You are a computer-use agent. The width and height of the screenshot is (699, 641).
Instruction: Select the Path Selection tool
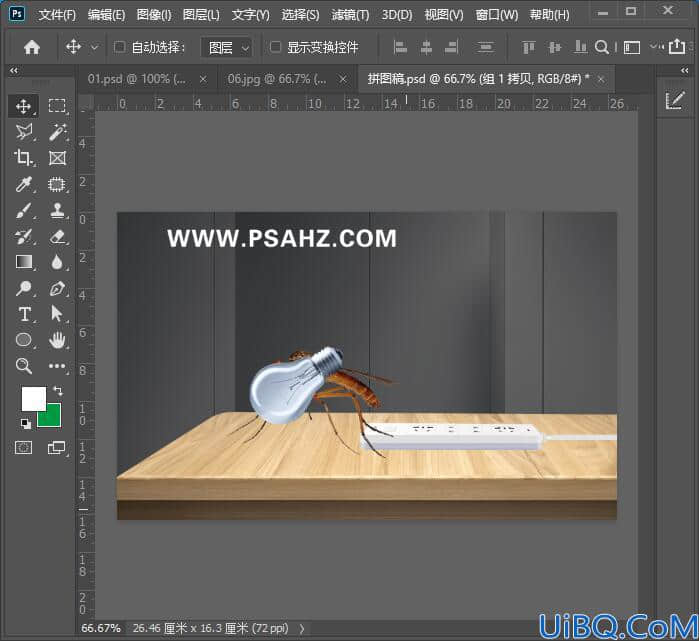click(x=57, y=314)
